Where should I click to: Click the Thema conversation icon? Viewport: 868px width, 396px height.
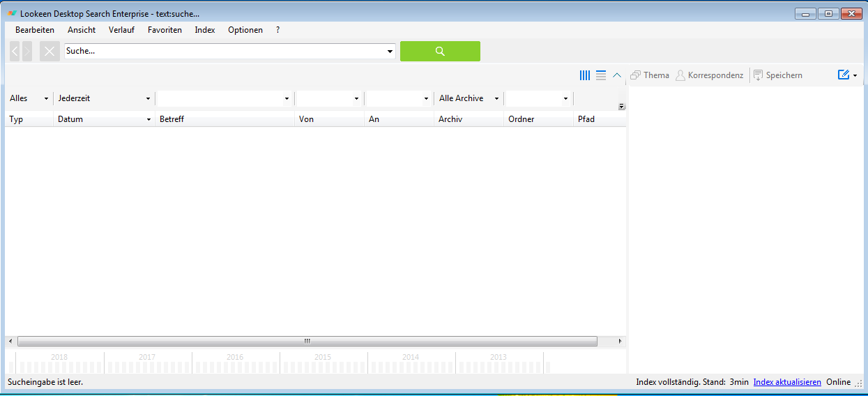click(635, 75)
